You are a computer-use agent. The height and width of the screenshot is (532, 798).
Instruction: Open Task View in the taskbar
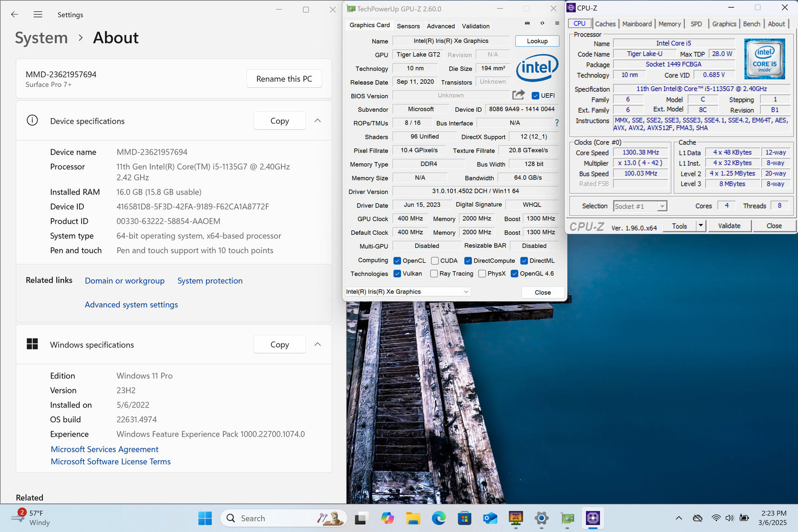360,519
